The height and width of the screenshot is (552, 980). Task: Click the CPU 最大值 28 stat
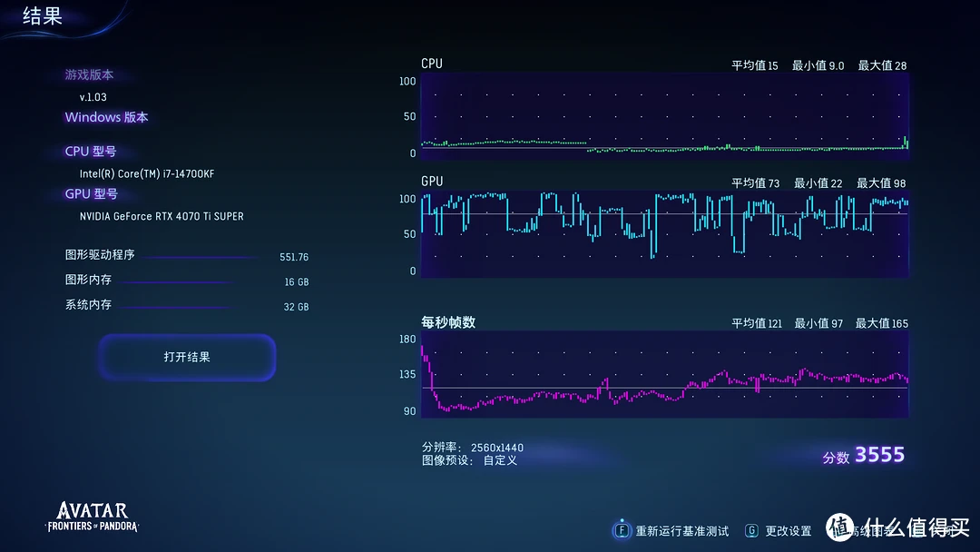(882, 65)
